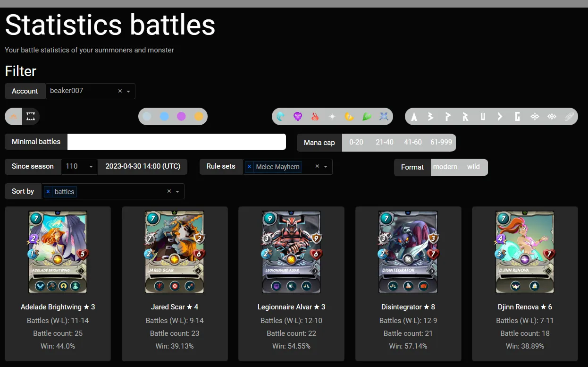Click the Adelade Brightwing ★ 3 title

point(58,307)
